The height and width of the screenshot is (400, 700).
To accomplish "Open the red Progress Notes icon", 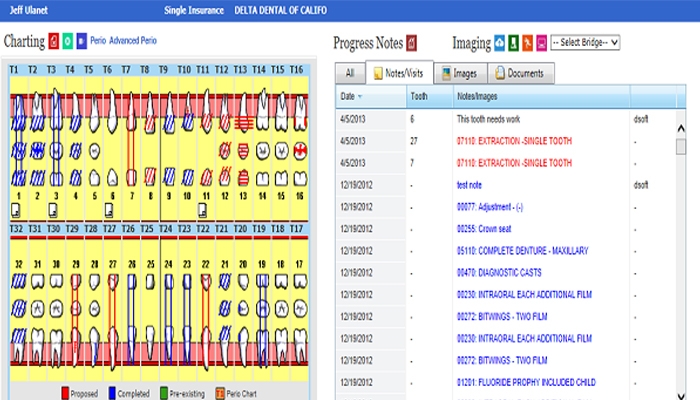I will pyautogui.click(x=411, y=42).
